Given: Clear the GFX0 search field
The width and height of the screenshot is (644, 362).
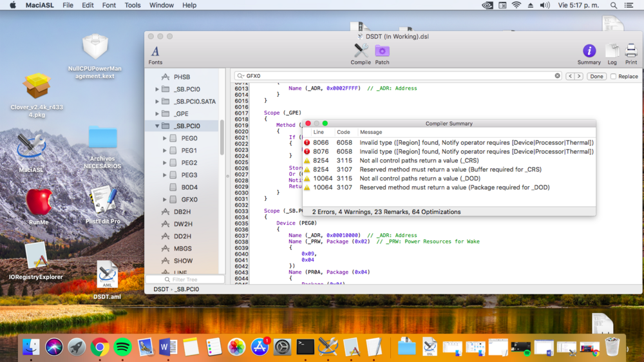Looking at the screenshot, I should (558, 76).
